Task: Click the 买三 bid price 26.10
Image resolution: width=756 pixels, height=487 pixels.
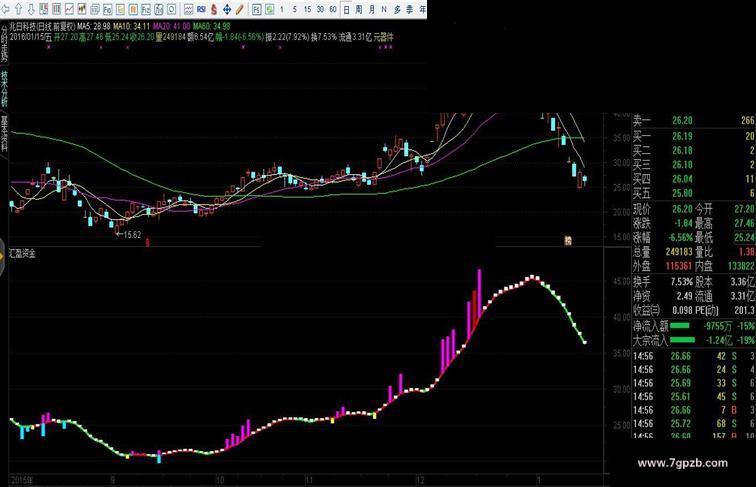Action: [682, 165]
